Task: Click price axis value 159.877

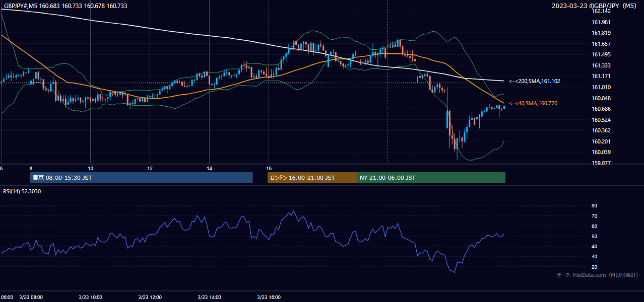Action: click(601, 163)
